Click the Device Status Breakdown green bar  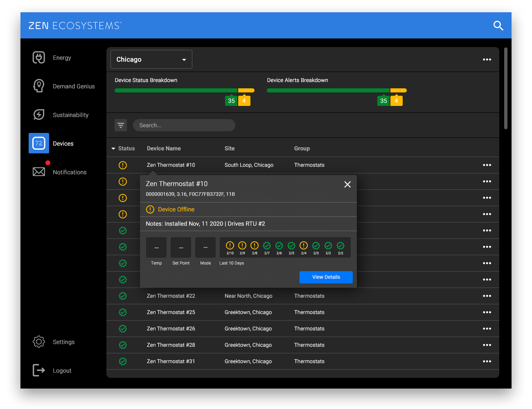(x=176, y=90)
